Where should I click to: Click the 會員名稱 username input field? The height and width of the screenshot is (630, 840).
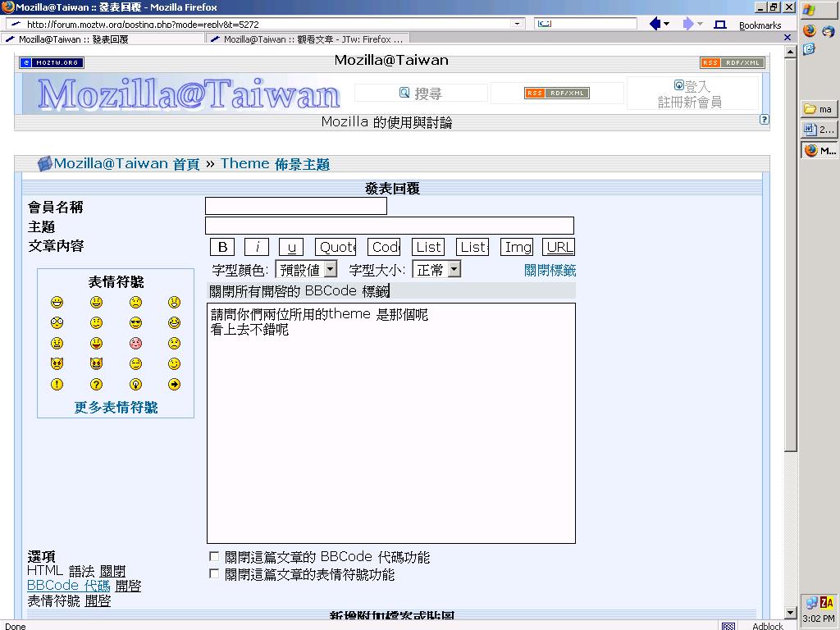tap(295, 206)
